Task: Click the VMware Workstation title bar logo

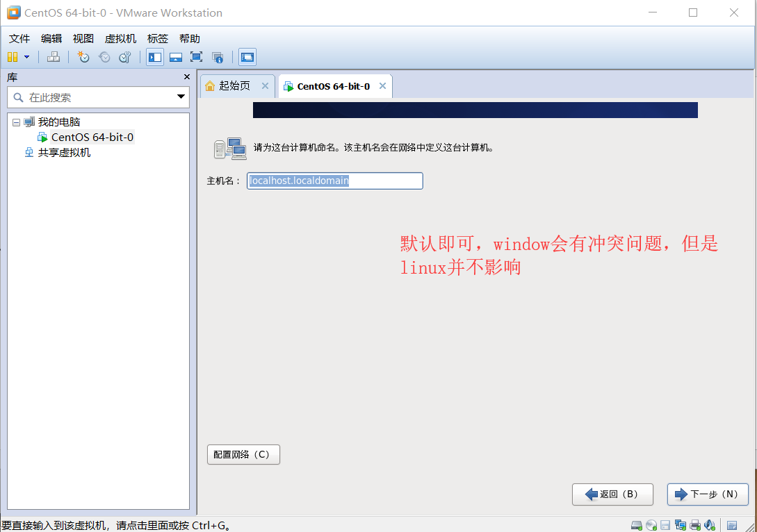Action: (14, 13)
